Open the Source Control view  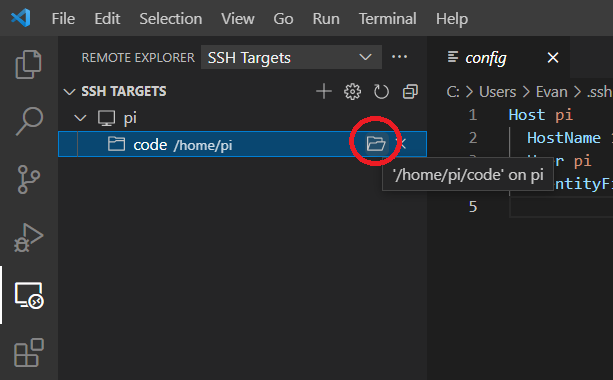point(29,179)
